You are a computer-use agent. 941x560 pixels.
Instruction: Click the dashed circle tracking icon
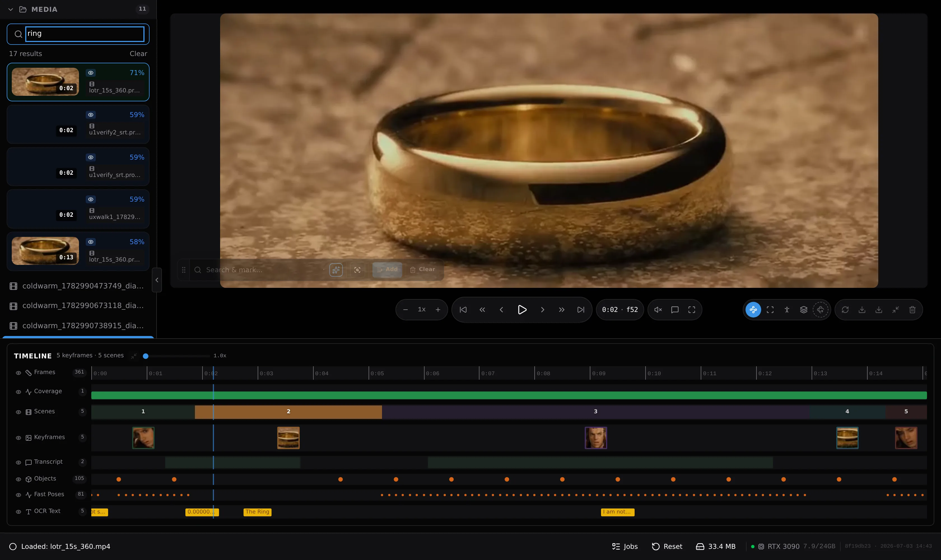coord(821,310)
